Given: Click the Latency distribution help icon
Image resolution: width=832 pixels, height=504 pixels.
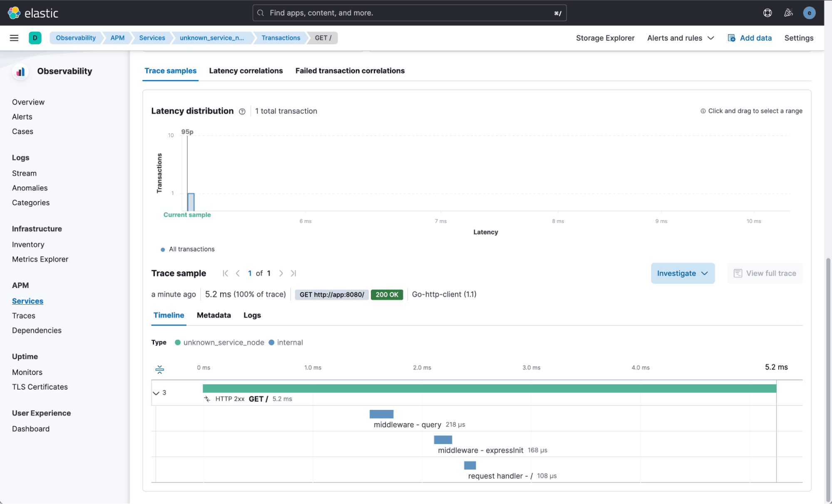Looking at the screenshot, I should tap(242, 112).
